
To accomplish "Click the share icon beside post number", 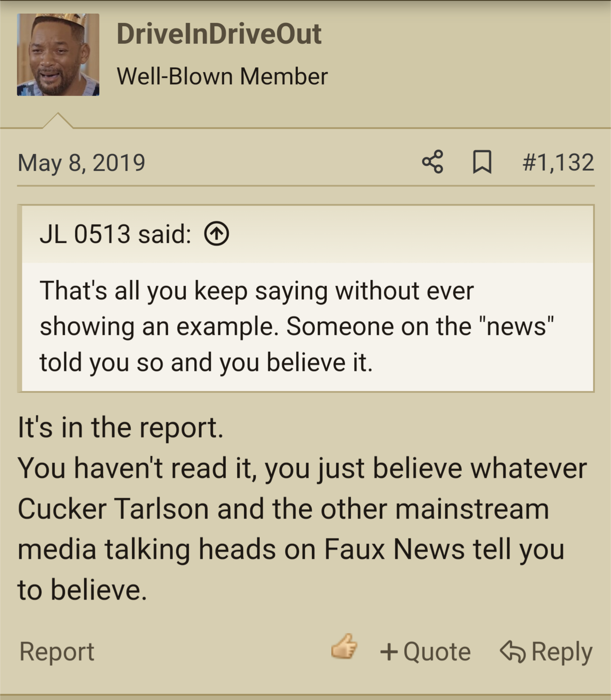I will click(433, 162).
